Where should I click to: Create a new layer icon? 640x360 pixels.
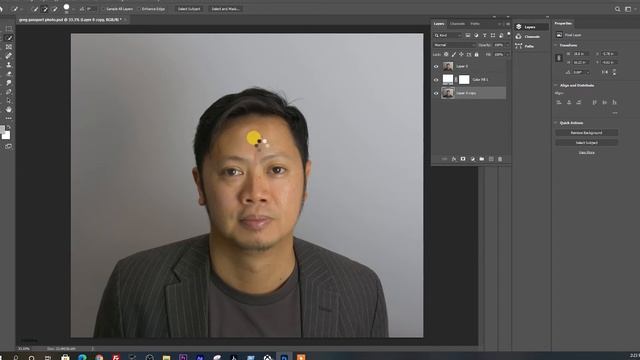(x=491, y=159)
